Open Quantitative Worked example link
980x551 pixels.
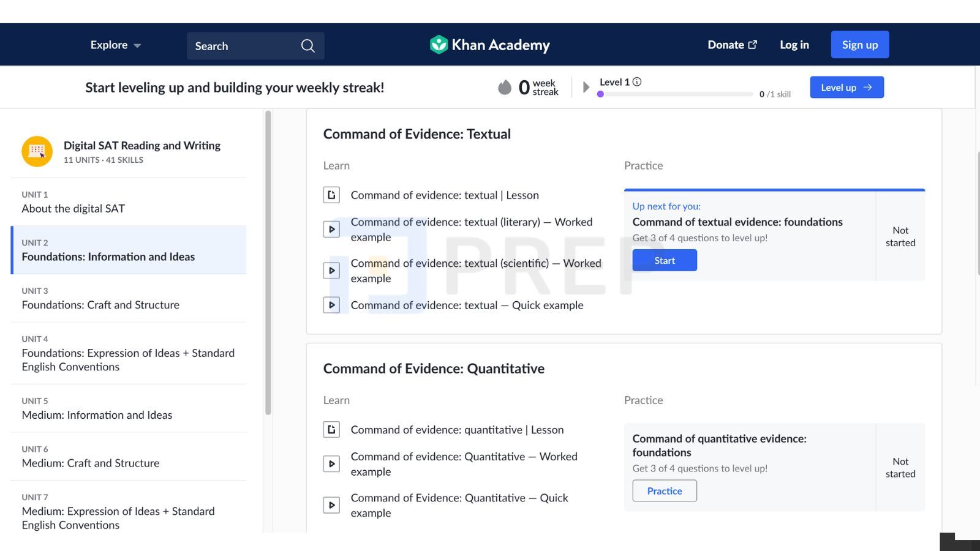point(464,464)
